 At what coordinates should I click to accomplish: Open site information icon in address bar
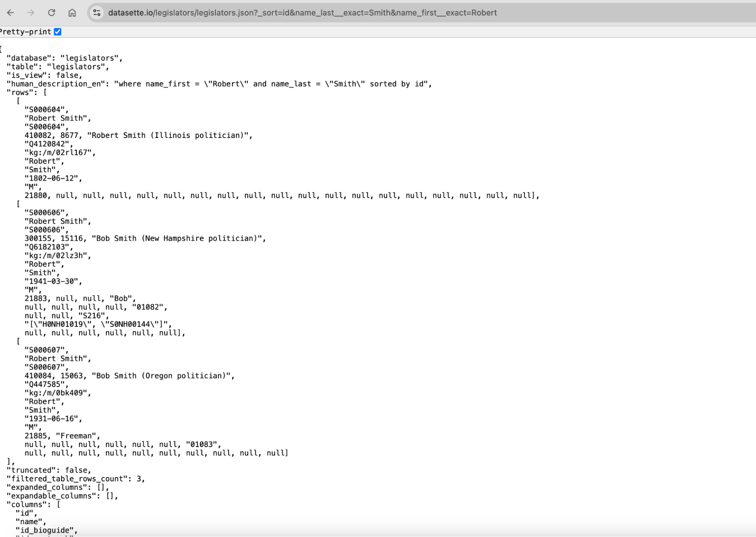click(97, 13)
